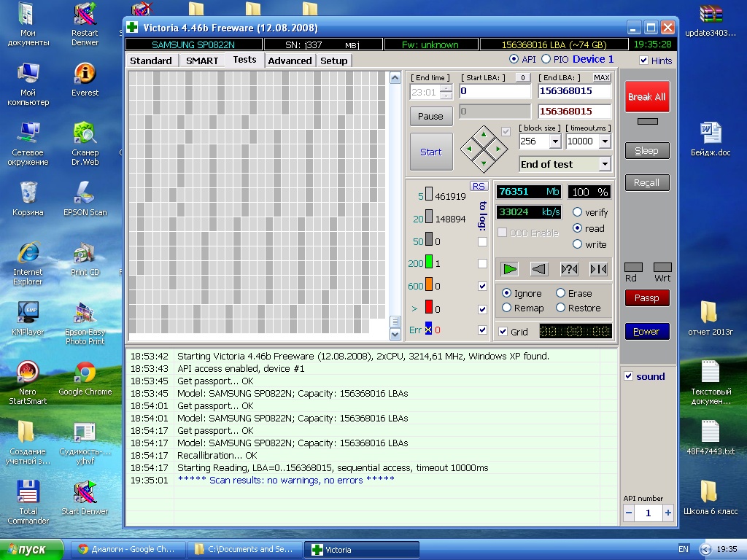747x560 pixels.
Task: Select the Internet Explorer desktop icon
Action: (28, 263)
